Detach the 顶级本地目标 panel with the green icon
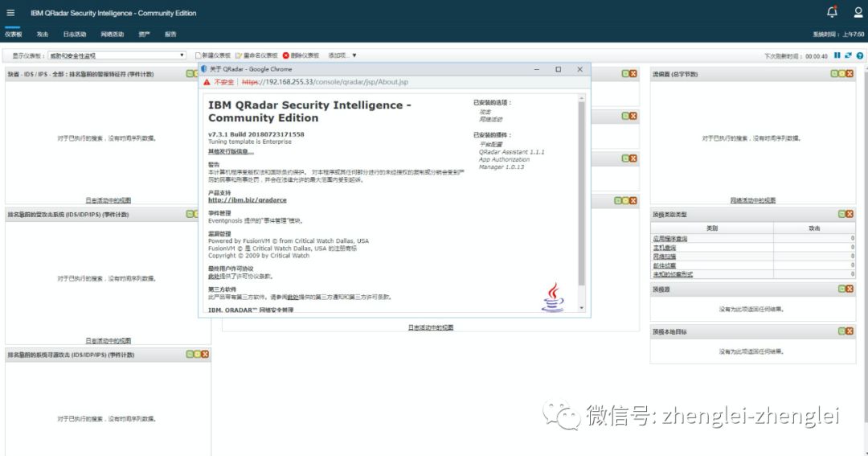 (x=841, y=331)
